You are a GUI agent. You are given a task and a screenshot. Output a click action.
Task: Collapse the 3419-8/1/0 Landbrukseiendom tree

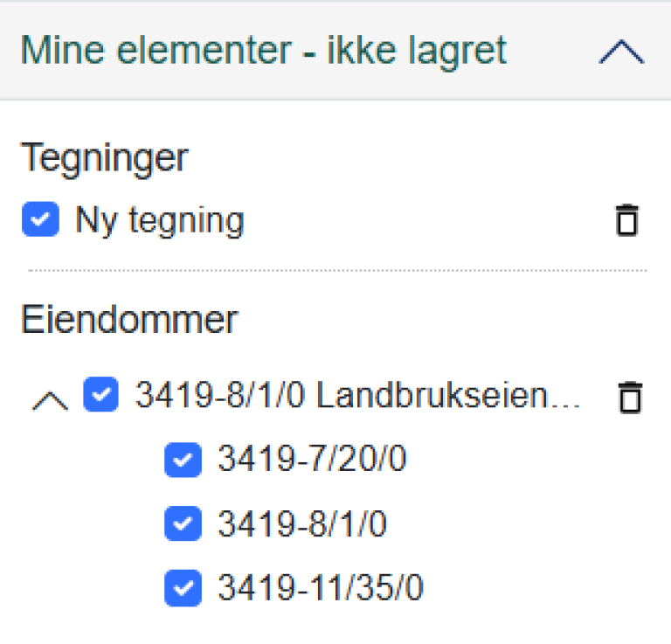coord(51,401)
